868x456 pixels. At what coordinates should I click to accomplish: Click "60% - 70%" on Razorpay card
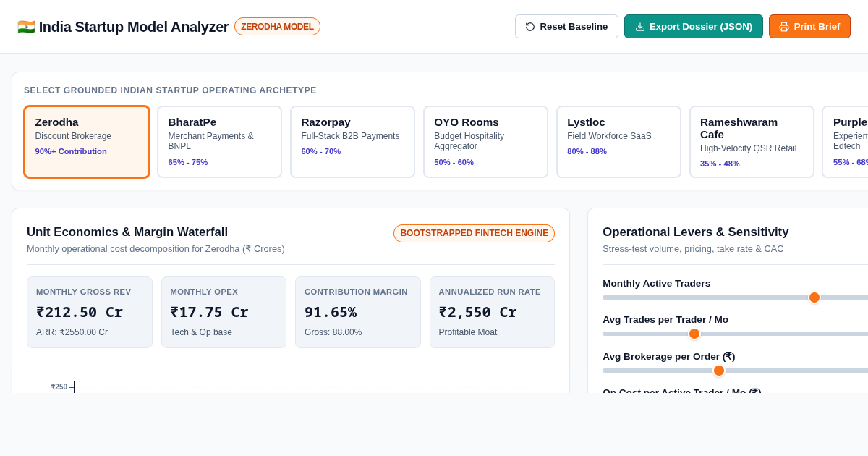[x=321, y=151]
